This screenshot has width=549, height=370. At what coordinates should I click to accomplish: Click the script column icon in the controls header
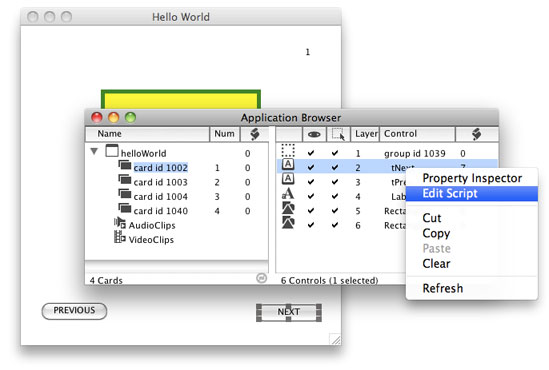point(476,134)
